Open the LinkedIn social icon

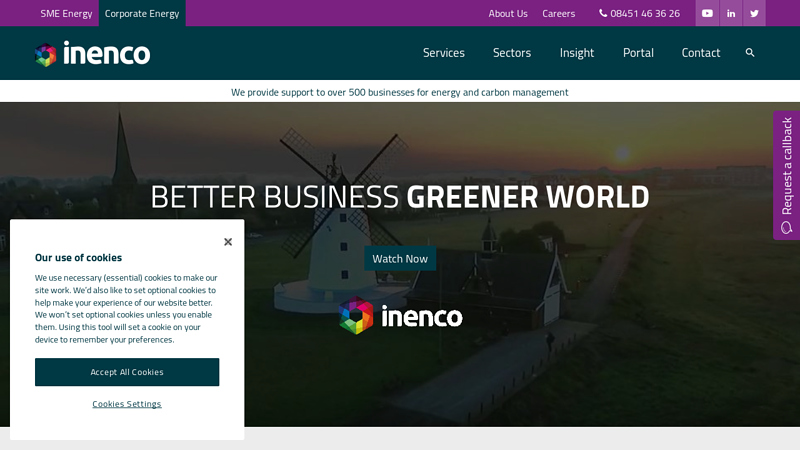click(731, 13)
